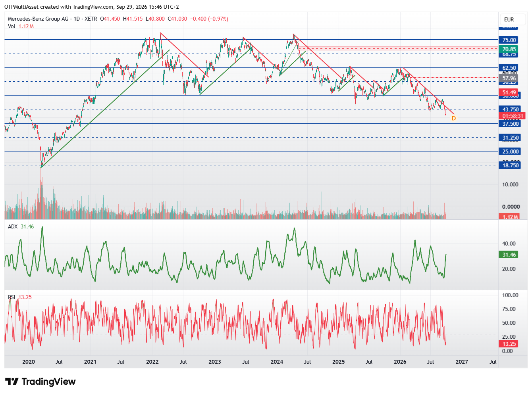
Task: Click the gray 57.96 price label
Action: 509,78
